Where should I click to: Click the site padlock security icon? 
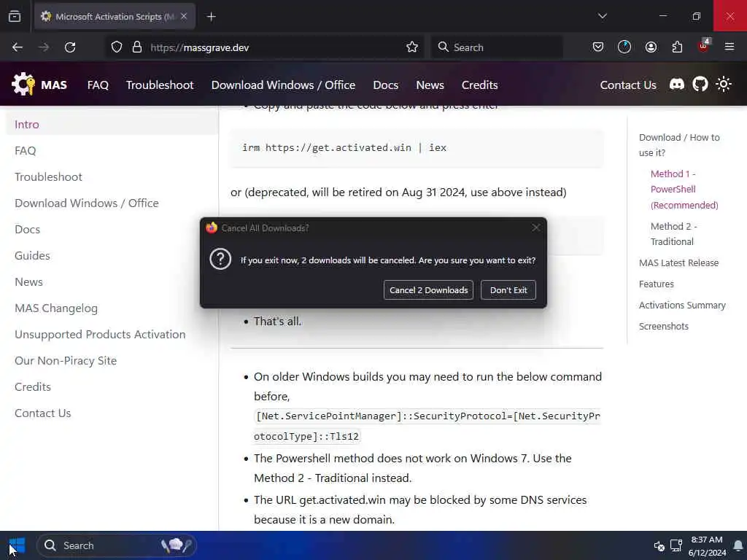pyautogui.click(x=137, y=47)
